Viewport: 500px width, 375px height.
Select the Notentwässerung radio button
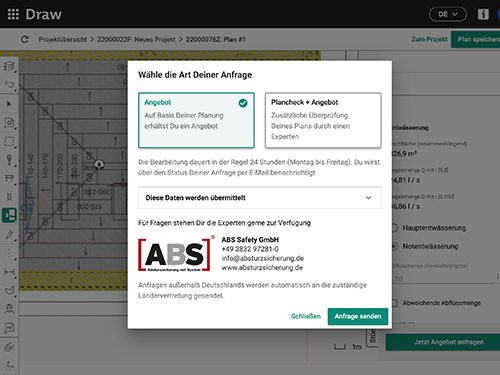coord(395,246)
